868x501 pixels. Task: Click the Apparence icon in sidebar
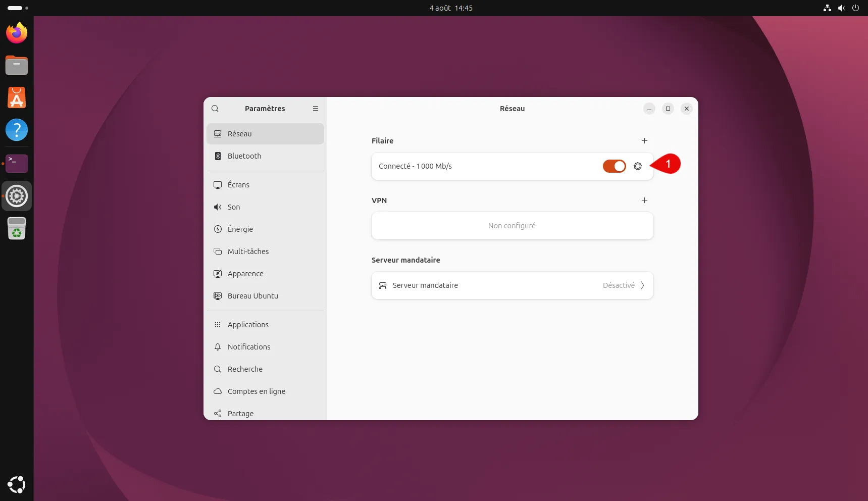[x=218, y=274]
